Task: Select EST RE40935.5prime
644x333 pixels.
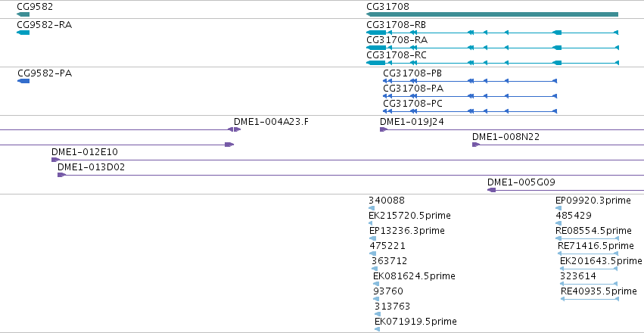Action: (x=599, y=291)
